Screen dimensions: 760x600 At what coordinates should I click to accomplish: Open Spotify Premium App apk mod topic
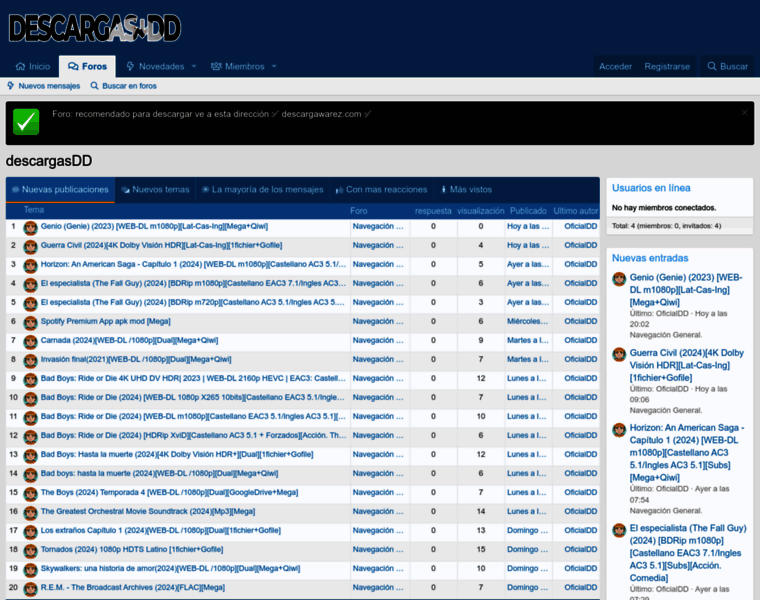[x=106, y=321]
